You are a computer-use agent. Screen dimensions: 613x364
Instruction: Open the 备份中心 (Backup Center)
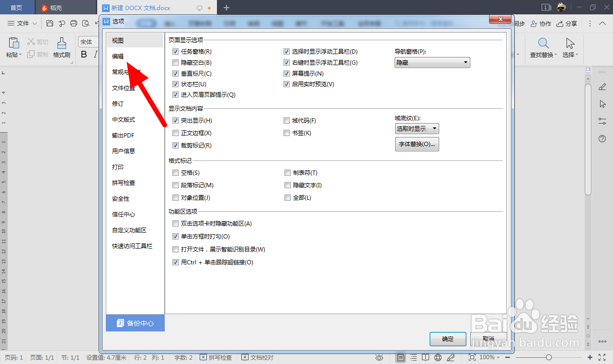click(135, 323)
